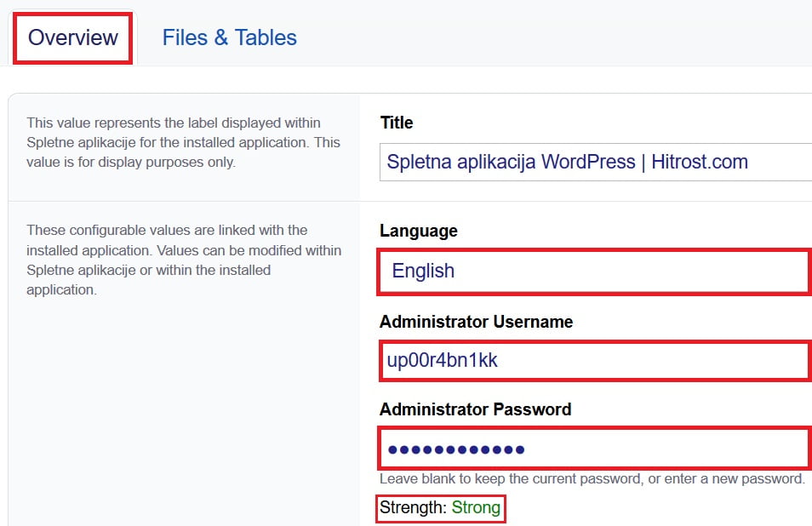Click the Administrator Username label

click(477, 322)
